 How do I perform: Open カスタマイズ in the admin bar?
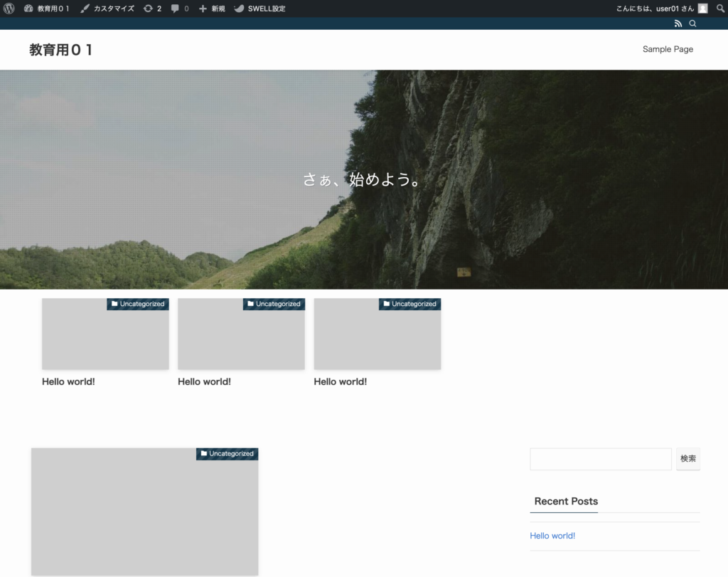(107, 9)
